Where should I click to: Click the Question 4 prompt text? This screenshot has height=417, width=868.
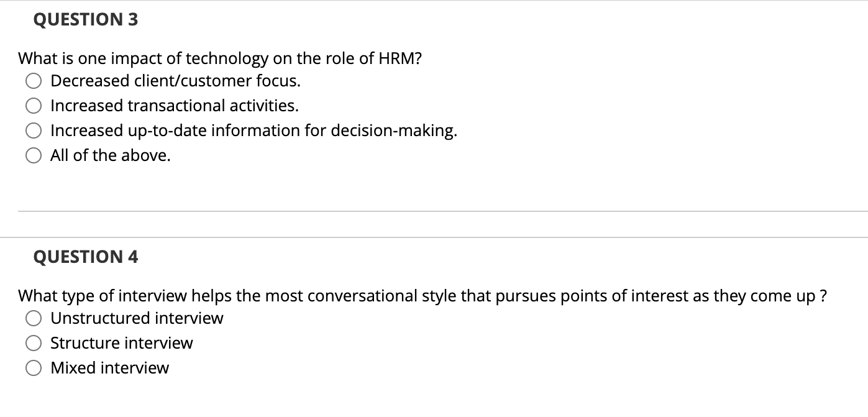[421, 296]
